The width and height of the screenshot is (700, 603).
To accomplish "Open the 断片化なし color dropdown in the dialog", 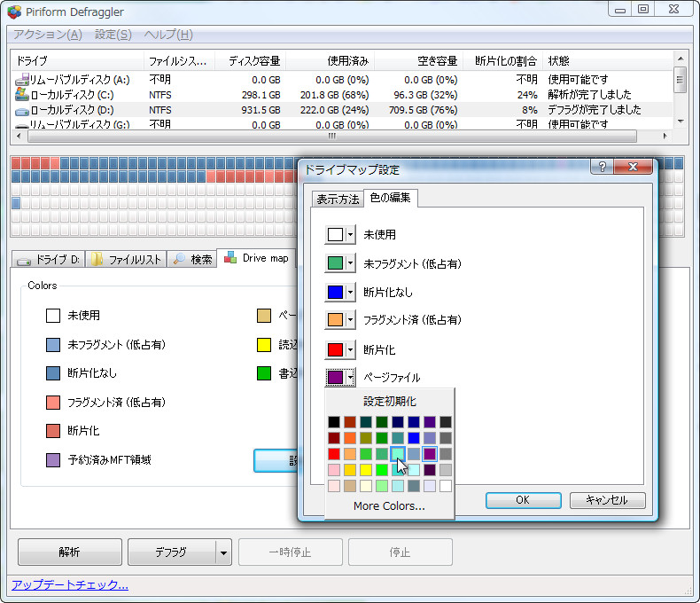I will pyautogui.click(x=351, y=292).
